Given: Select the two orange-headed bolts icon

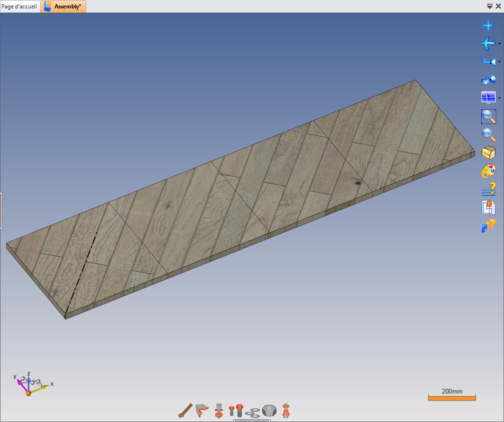Looking at the screenshot, I should (236, 411).
